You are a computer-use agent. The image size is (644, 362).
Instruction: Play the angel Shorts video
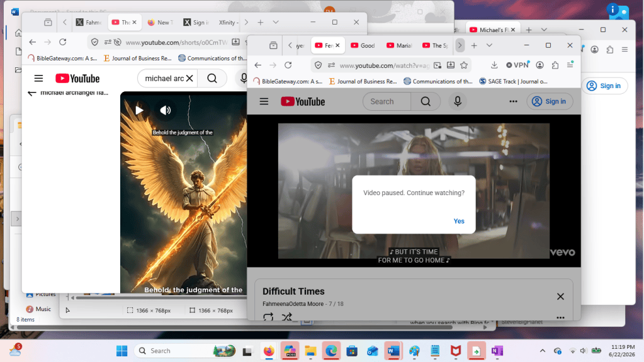(x=139, y=110)
